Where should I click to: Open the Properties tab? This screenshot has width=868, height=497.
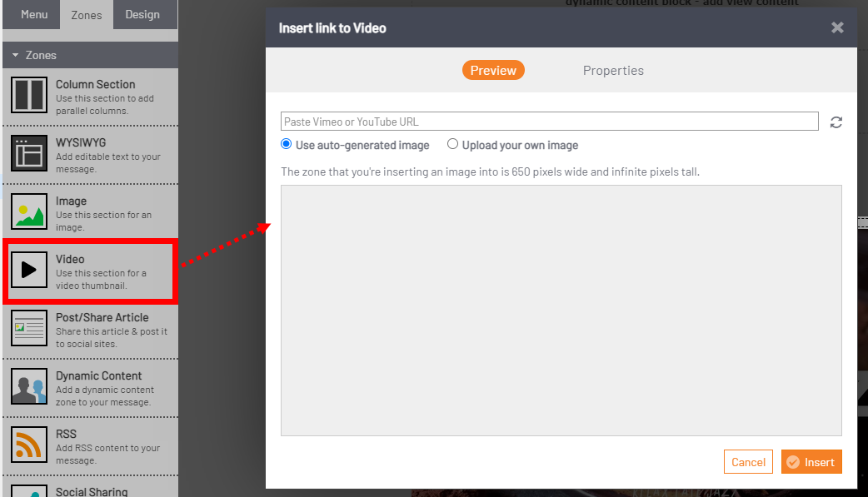613,70
